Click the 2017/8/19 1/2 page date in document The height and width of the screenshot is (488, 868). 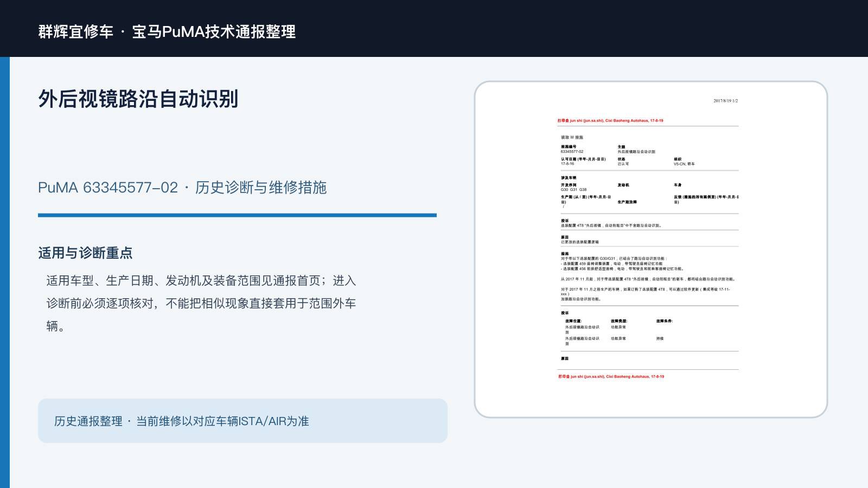(725, 101)
